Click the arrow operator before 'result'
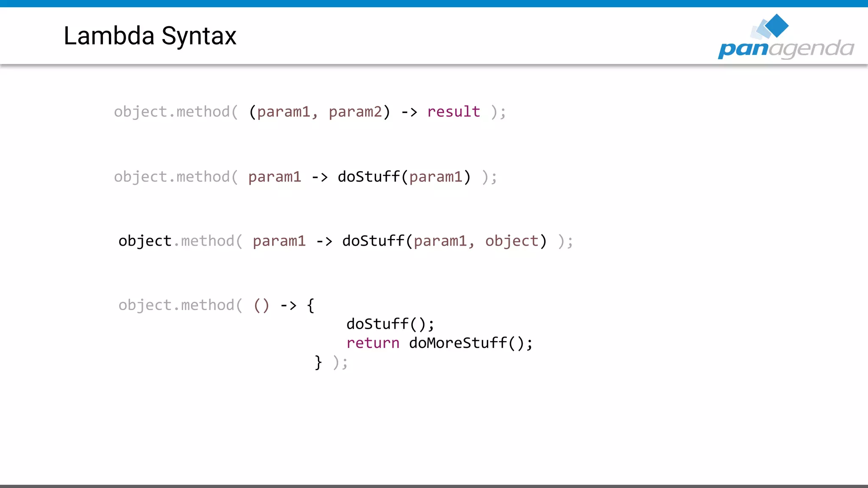The height and width of the screenshot is (488, 868). [409, 112]
